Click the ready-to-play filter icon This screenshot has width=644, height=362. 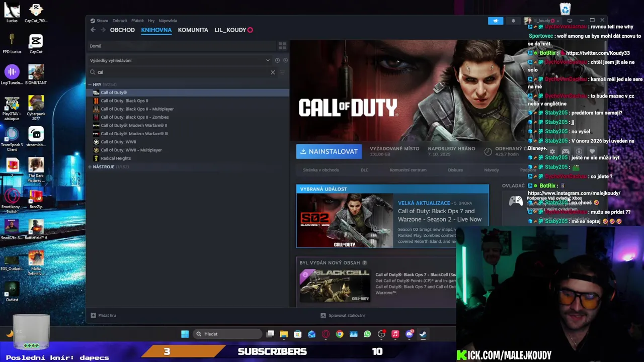click(285, 60)
